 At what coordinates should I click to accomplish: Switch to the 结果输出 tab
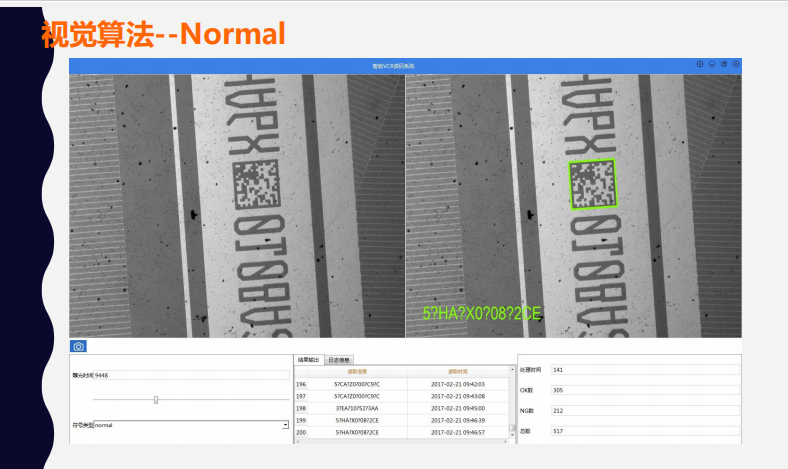309,359
